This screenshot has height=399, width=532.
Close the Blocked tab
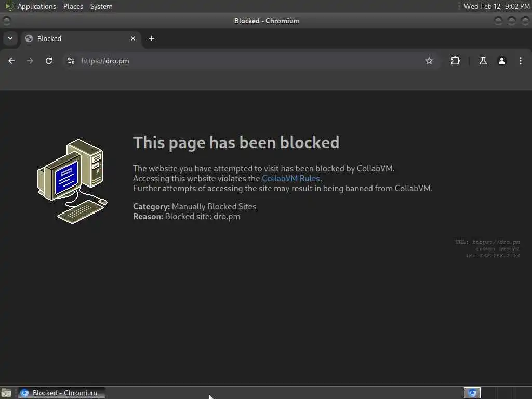pos(133,38)
